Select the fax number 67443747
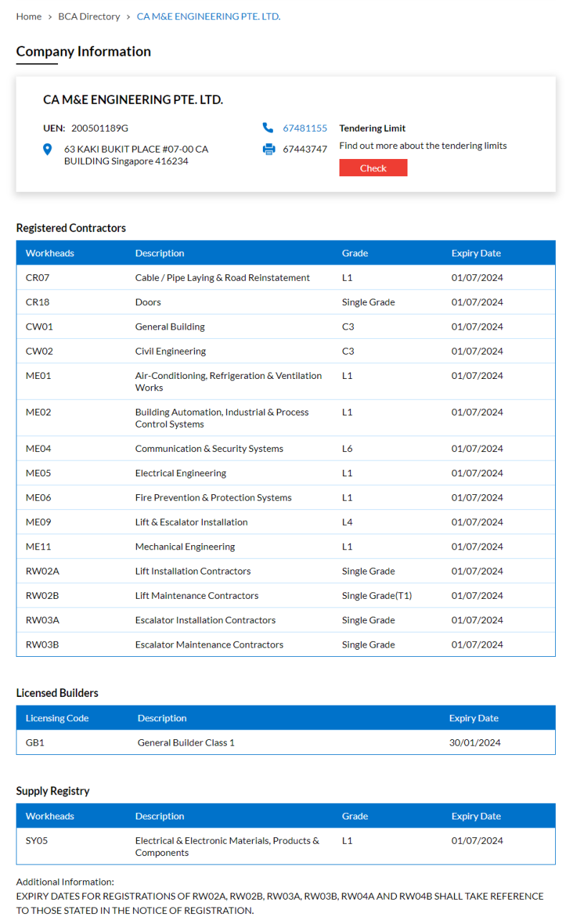Viewport: 573px width, 924px height. pyautogui.click(x=305, y=149)
